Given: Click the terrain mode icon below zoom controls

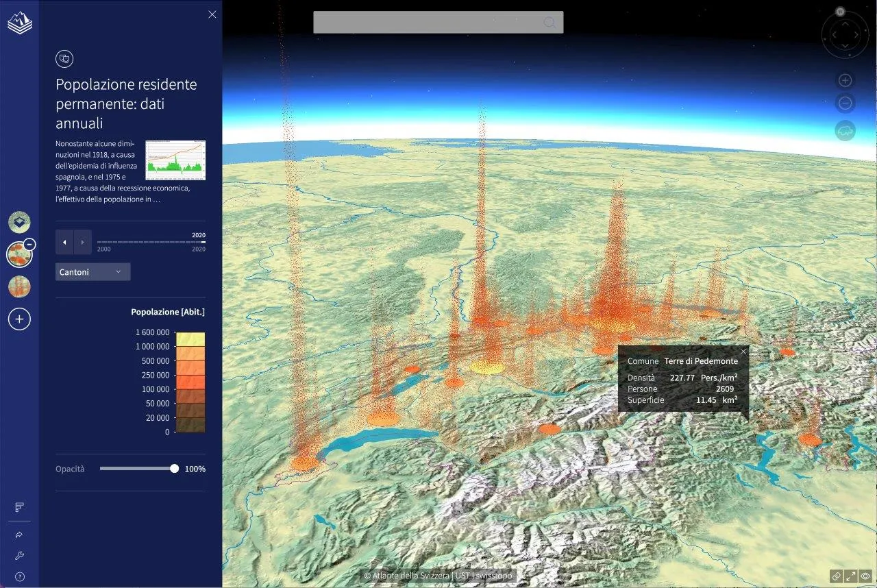Looking at the screenshot, I should pos(845,130).
